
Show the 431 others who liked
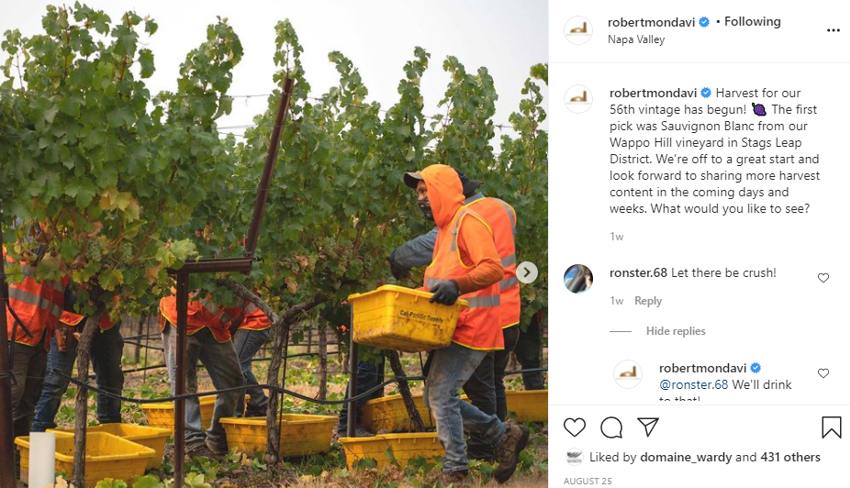pos(790,457)
